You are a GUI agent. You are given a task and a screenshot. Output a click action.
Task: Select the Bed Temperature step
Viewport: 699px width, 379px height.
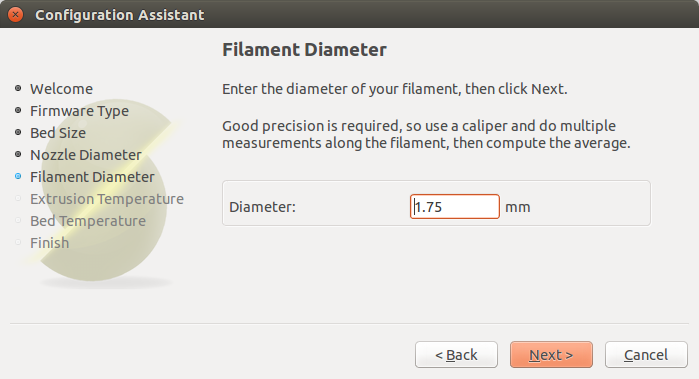pos(88,221)
